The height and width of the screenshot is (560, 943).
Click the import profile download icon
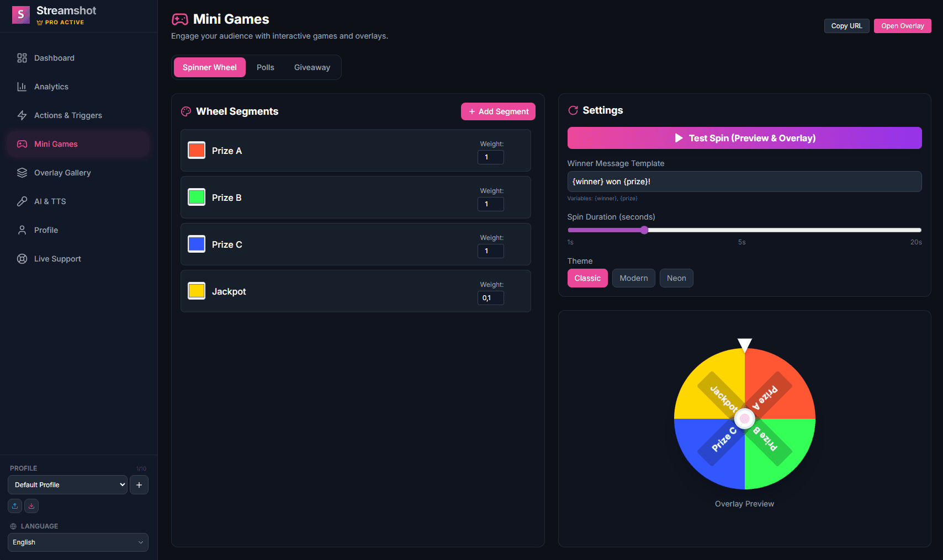[31, 506]
